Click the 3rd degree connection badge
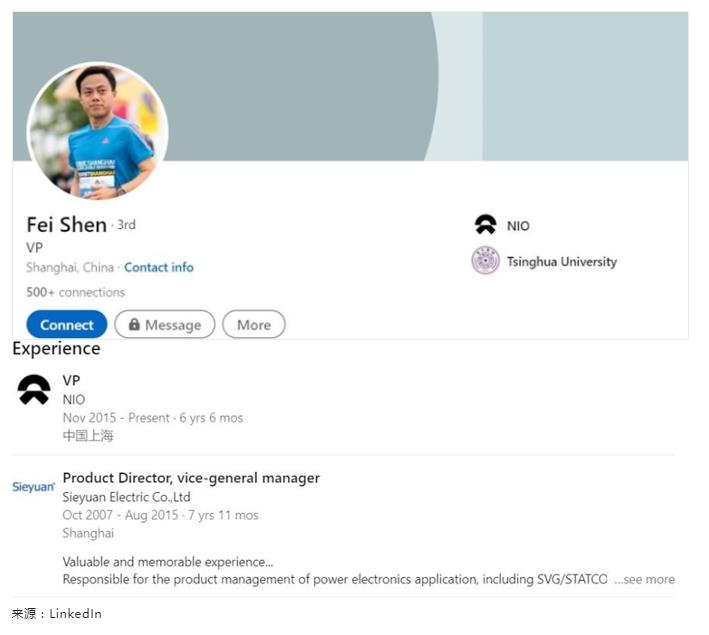This screenshot has height=635, width=709. [x=126, y=225]
